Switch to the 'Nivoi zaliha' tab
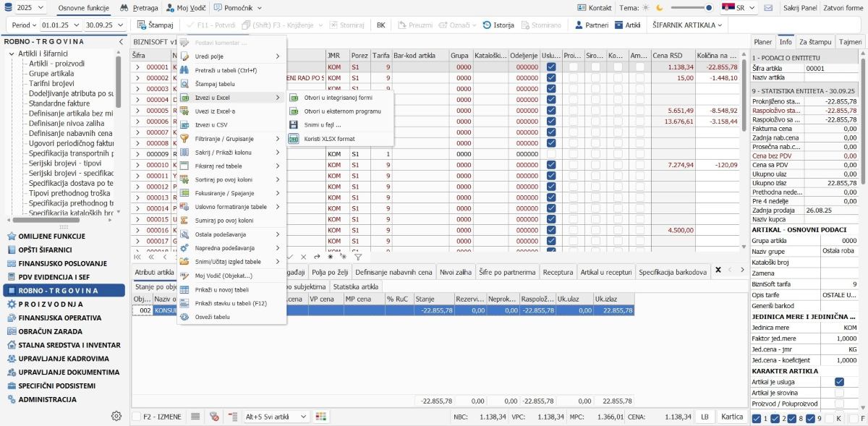This screenshot has height=426, width=868. [456, 272]
